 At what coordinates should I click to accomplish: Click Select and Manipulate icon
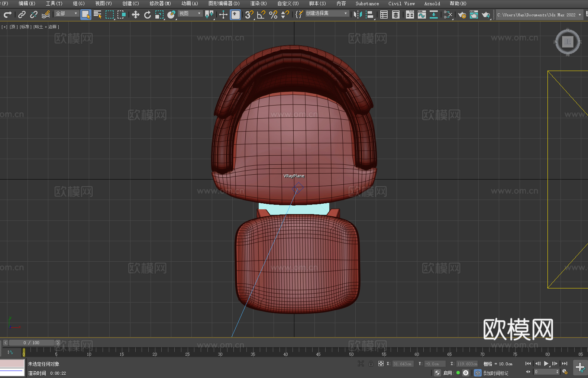223,14
